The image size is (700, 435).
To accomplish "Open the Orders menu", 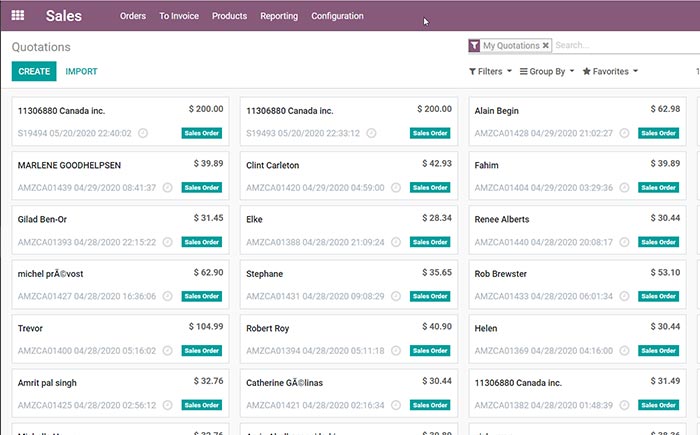I will coord(132,16).
